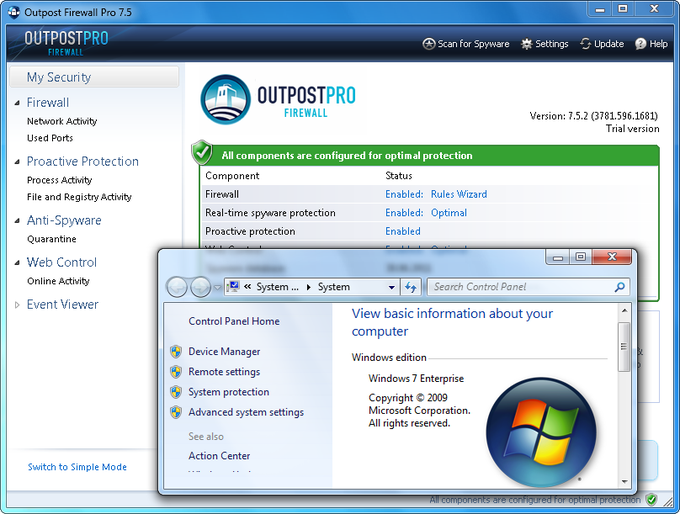Open the Rules Wizard link
The width and height of the screenshot is (680, 514).
[459, 194]
